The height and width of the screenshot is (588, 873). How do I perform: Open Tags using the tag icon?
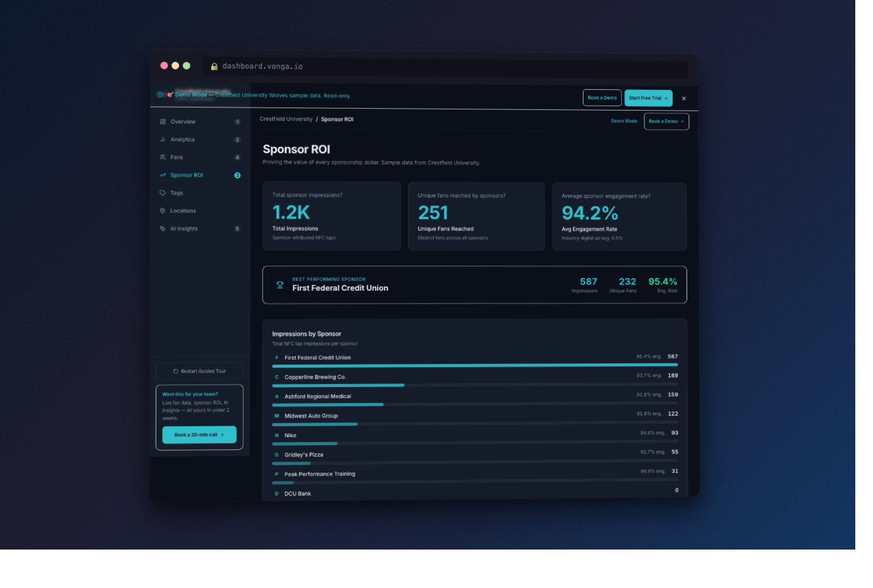(x=163, y=192)
